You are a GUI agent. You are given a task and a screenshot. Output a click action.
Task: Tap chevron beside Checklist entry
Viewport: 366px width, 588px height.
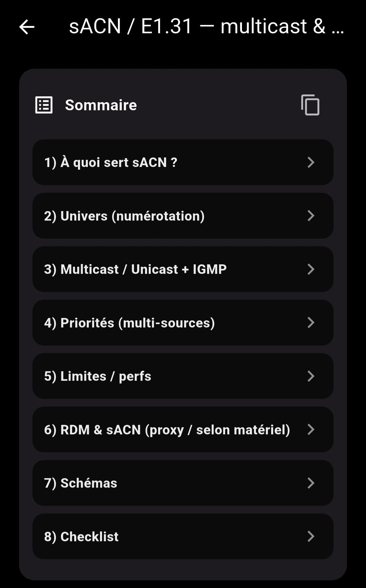(x=311, y=536)
